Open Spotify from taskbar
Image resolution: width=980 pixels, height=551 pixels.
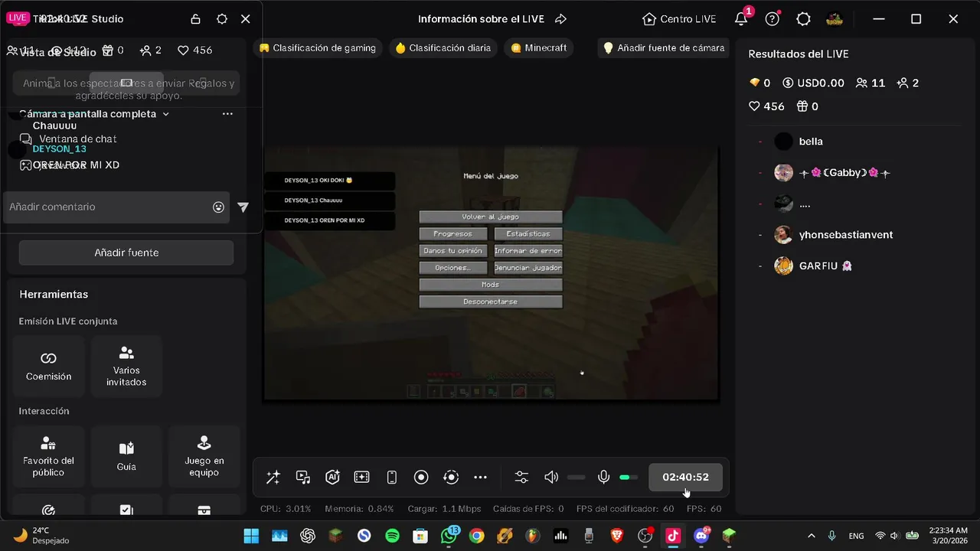point(392,536)
